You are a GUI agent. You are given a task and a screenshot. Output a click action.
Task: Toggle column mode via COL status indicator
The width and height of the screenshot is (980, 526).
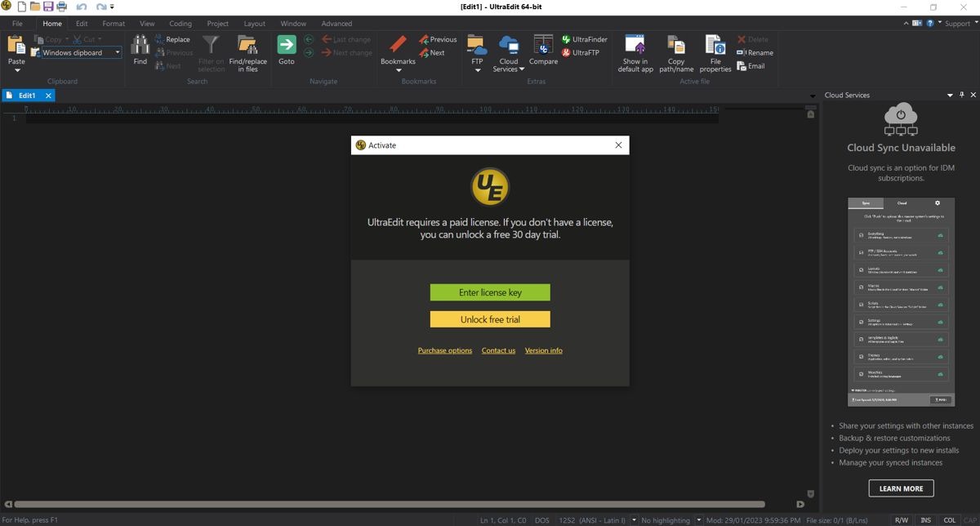[949, 519]
